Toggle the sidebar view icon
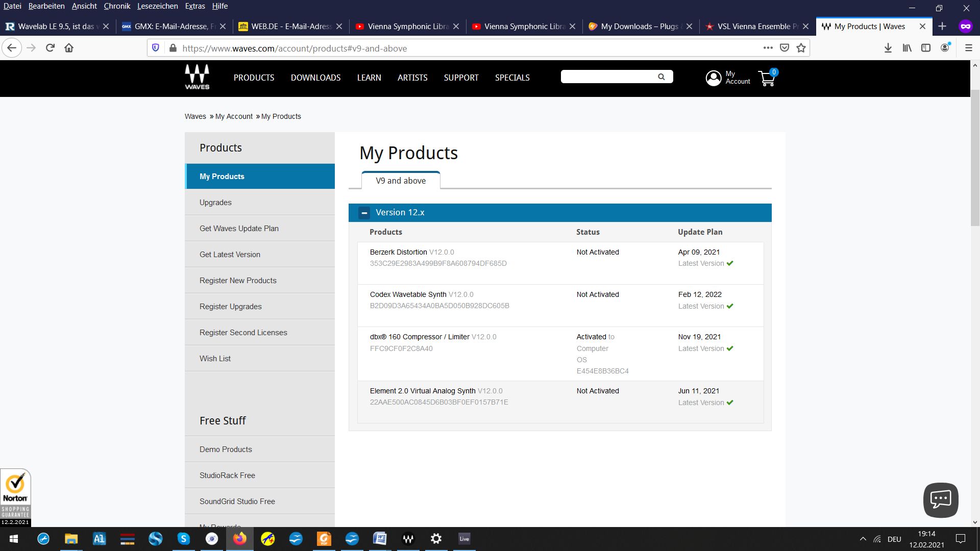980x551 pixels. pyautogui.click(x=925, y=48)
